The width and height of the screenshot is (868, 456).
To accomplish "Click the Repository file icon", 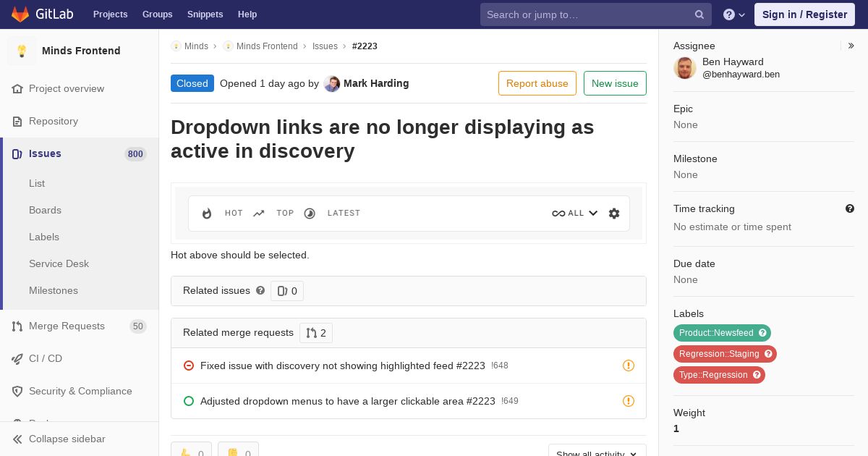I will (17, 122).
